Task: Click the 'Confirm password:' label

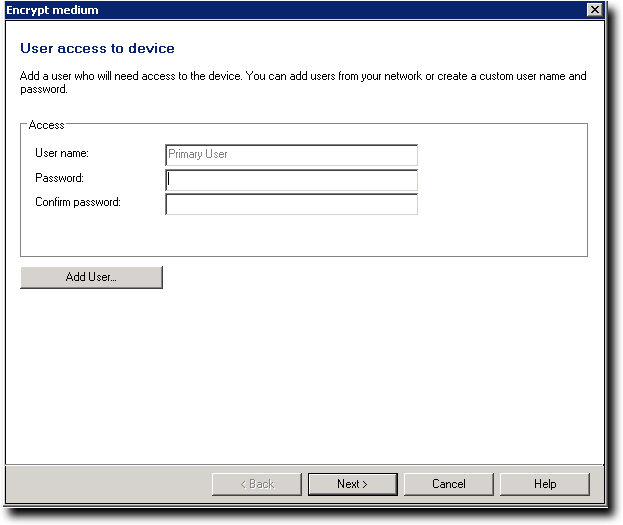Action: pyautogui.click(x=77, y=203)
